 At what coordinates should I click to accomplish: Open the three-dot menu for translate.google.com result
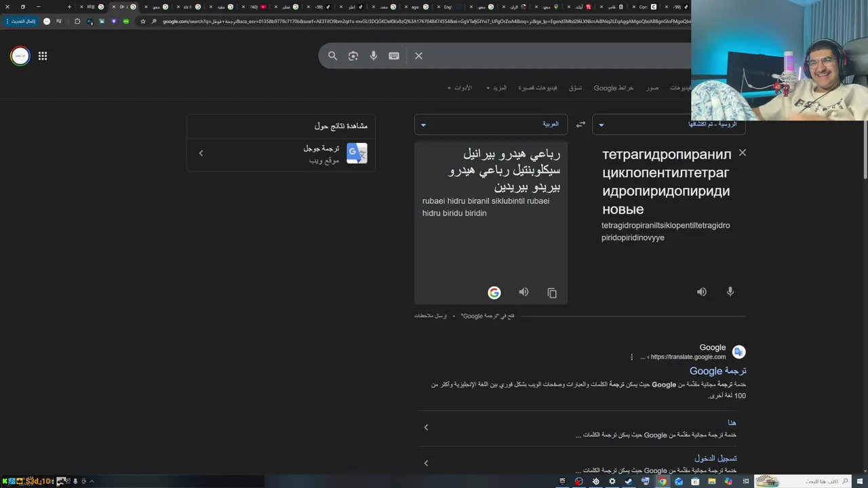pos(631,357)
